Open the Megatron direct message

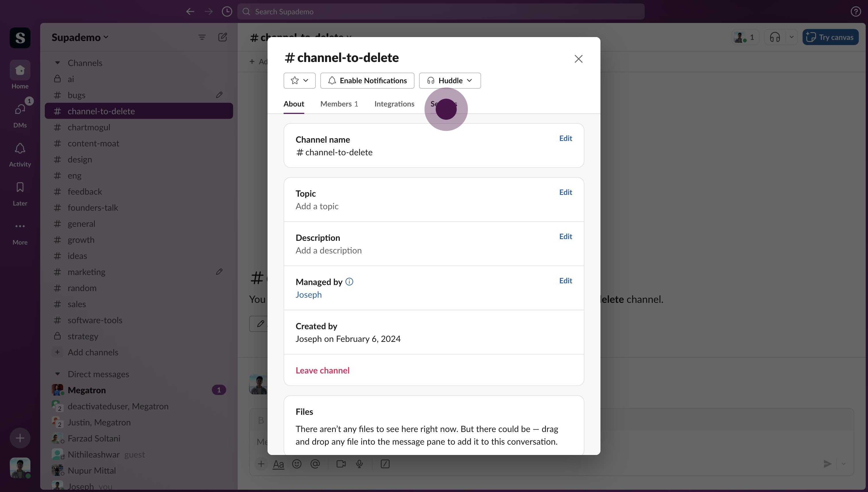click(139, 390)
